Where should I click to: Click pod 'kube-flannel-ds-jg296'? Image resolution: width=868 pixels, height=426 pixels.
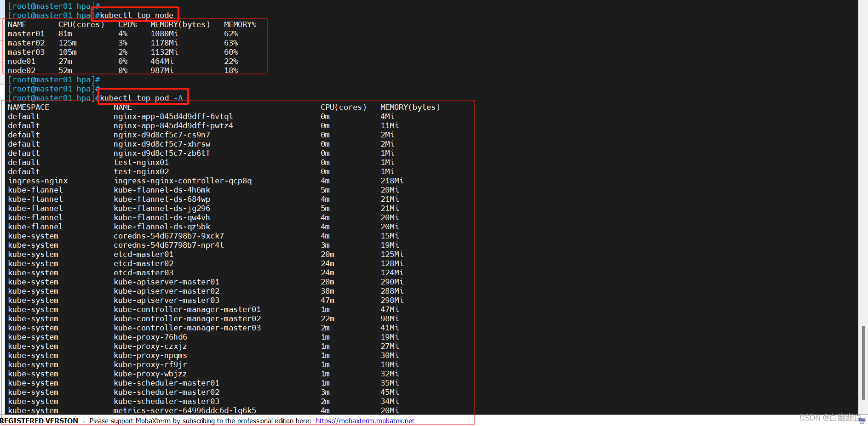pos(162,208)
